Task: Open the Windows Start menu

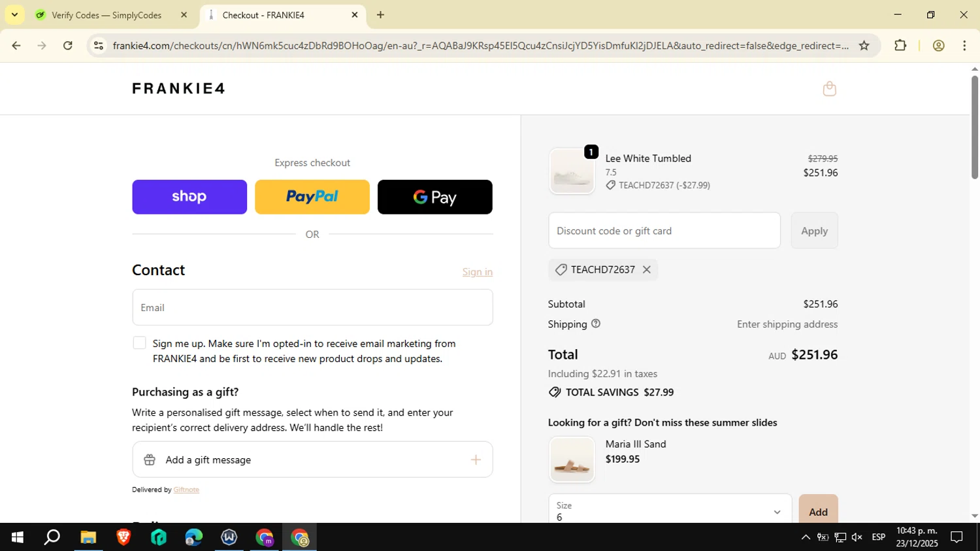Action: [18, 537]
